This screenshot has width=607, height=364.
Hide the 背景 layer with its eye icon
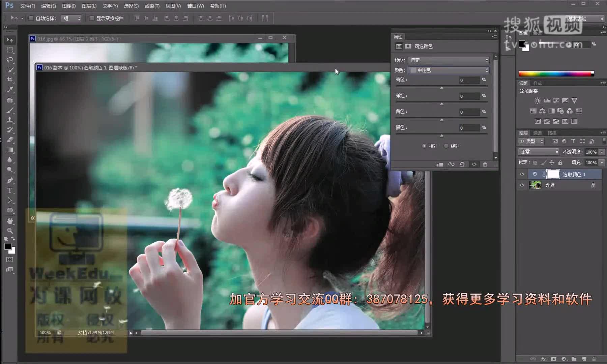tap(522, 185)
